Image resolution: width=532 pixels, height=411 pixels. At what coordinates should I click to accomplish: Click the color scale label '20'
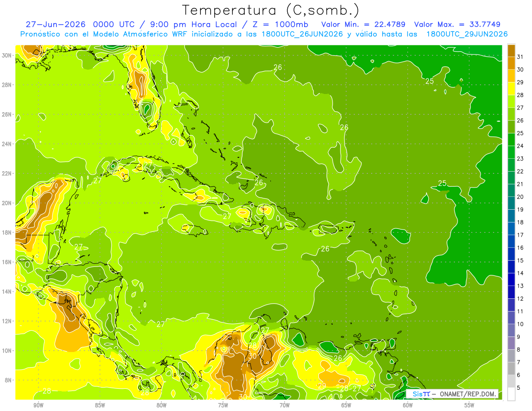click(x=520, y=196)
